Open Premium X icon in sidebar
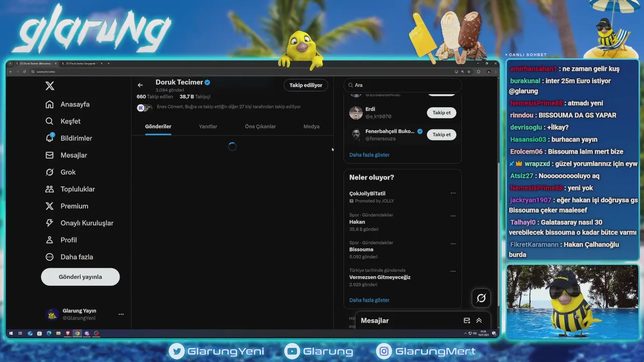This screenshot has width=644, height=362. [x=49, y=206]
